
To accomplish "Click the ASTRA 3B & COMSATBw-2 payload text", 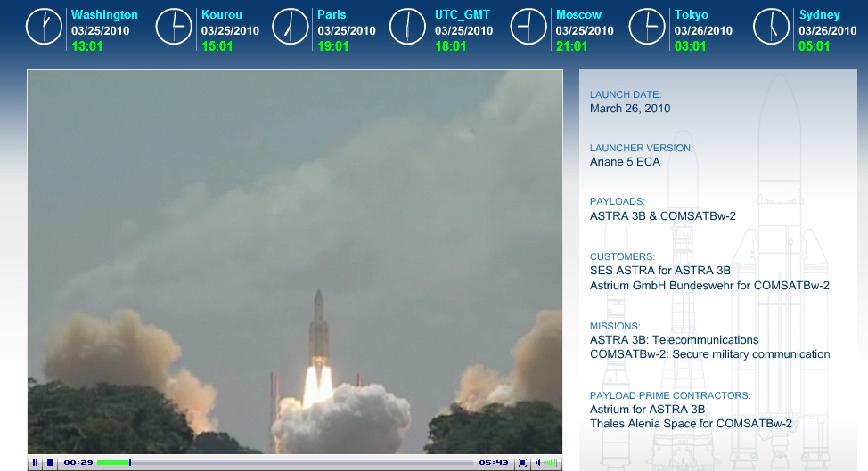I will click(x=662, y=215).
